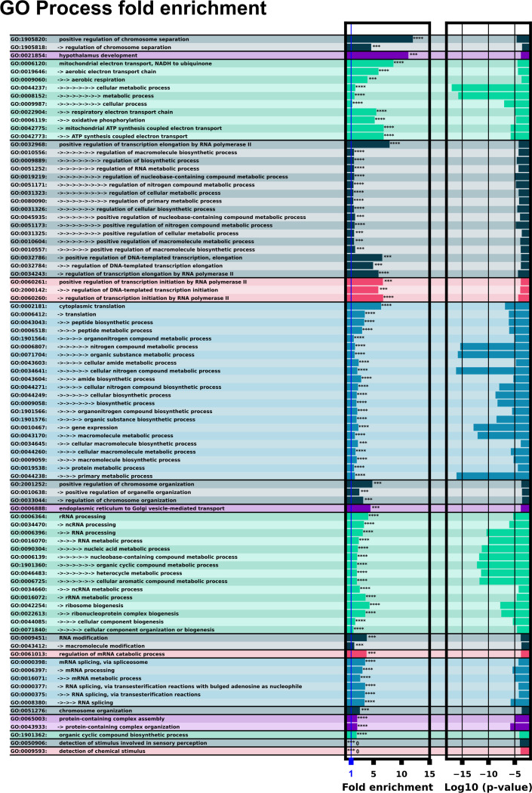The image size is (532, 793).
Task: Select the 'cytoplasmic translation' row
Action: pyautogui.click(x=269, y=306)
